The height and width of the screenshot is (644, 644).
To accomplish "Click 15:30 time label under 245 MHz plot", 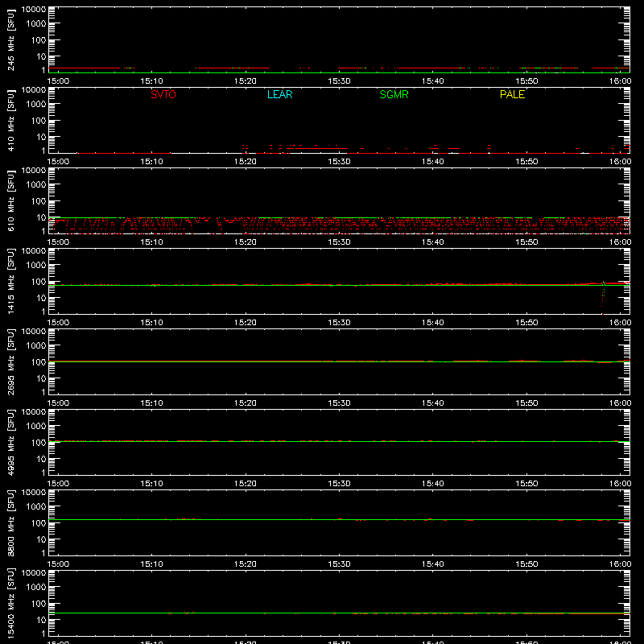I will click(339, 81).
